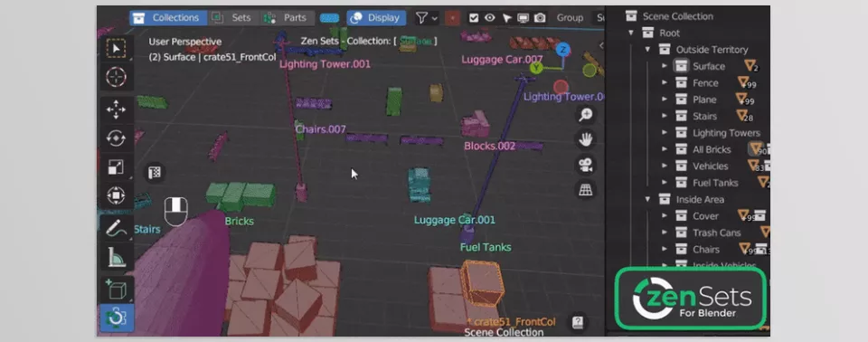Activate the Annotate pencil tool
Screen dimensions: 868x342
(116, 228)
